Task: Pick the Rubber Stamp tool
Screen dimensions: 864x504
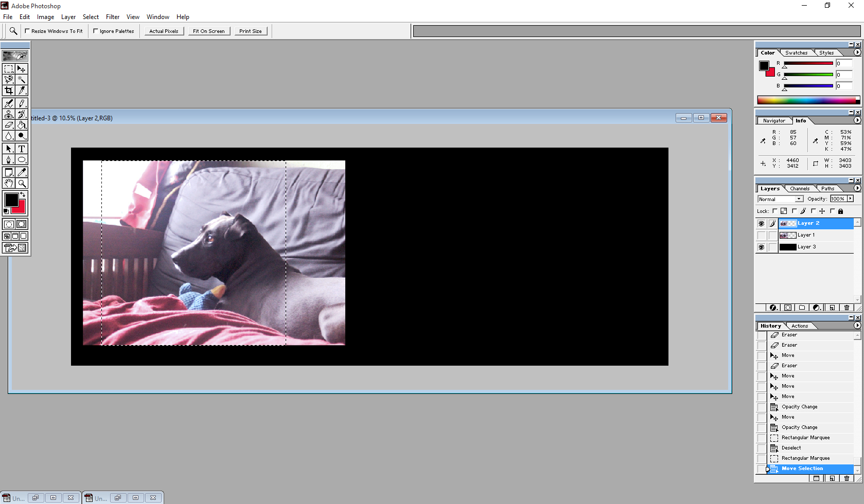Action: (9, 114)
